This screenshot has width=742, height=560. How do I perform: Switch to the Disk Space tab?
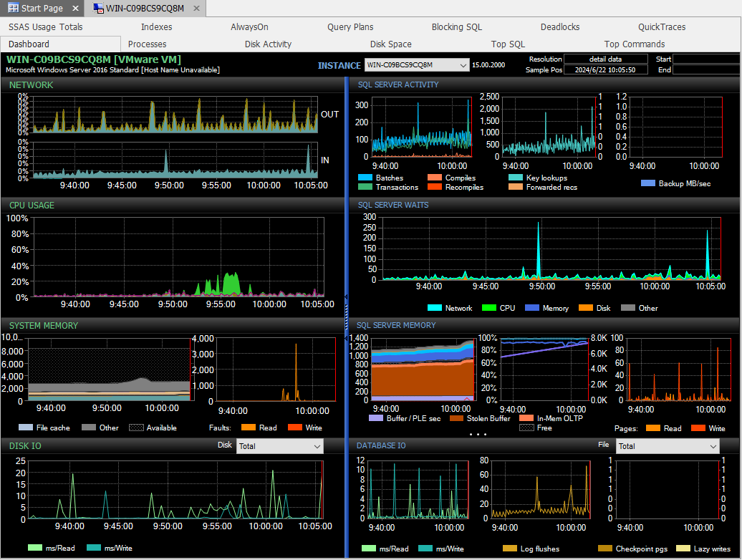click(390, 44)
